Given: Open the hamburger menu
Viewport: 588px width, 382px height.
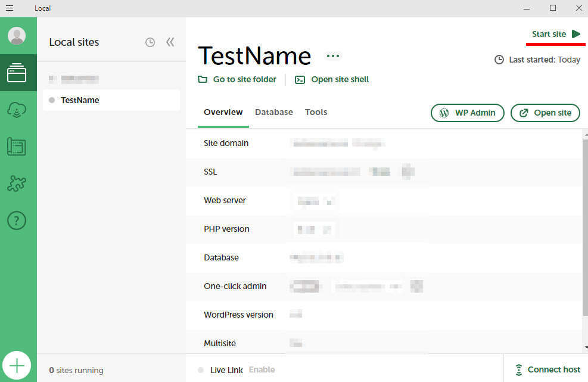Looking at the screenshot, I should click(10, 8).
